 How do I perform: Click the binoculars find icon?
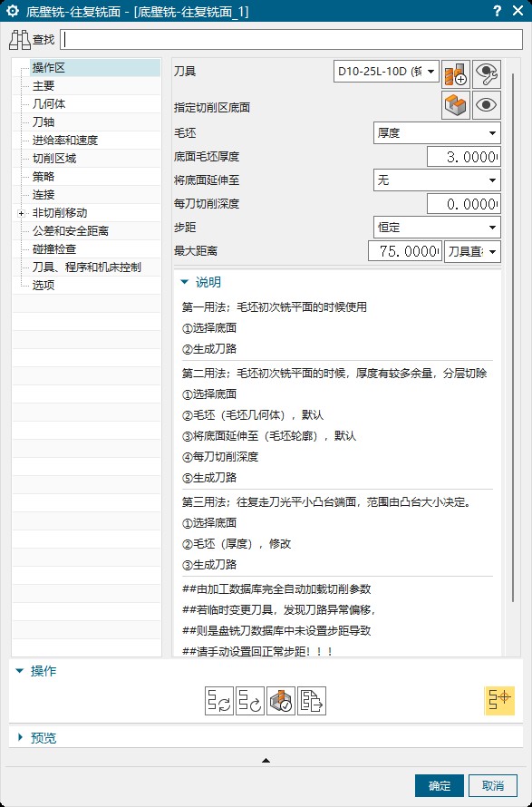[x=20, y=40]
